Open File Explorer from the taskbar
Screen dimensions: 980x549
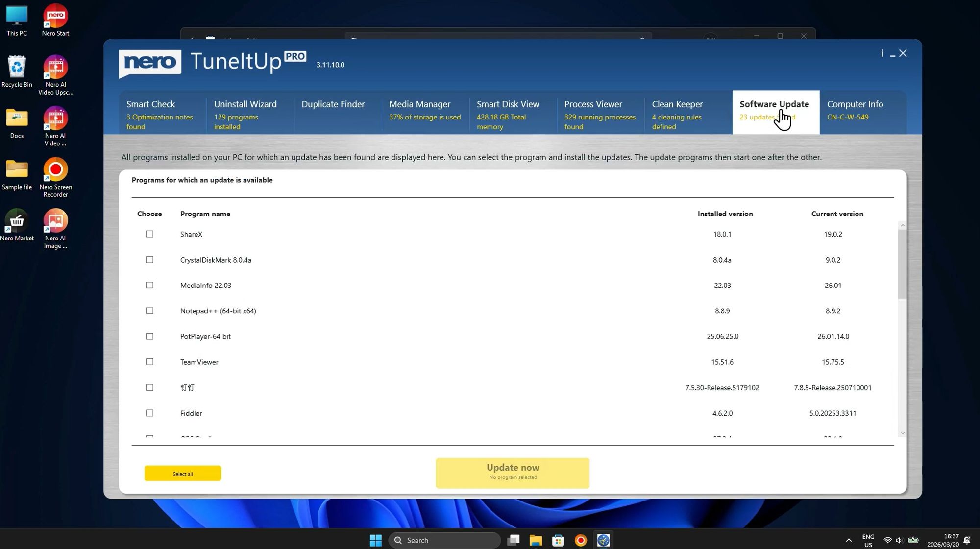coord(536,540)
